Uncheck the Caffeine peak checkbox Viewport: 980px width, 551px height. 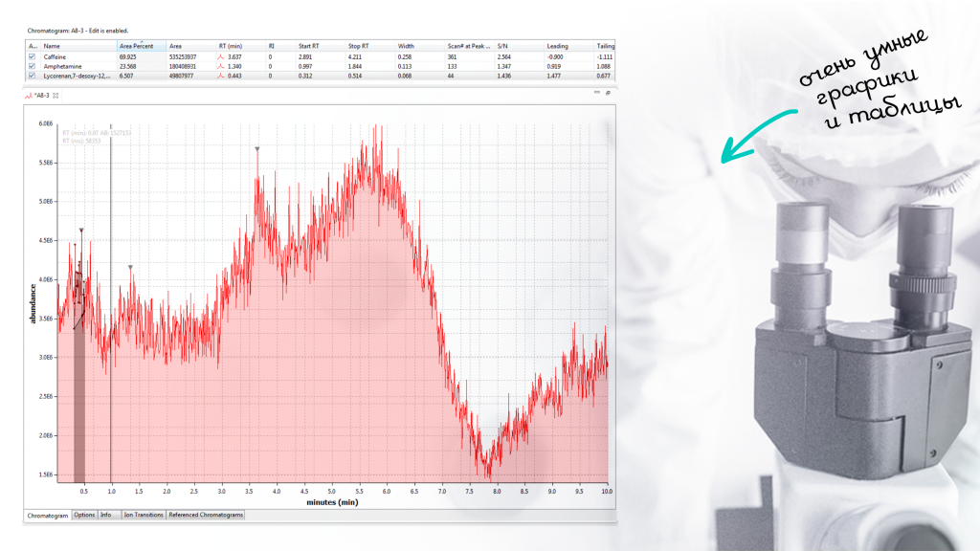33,57
